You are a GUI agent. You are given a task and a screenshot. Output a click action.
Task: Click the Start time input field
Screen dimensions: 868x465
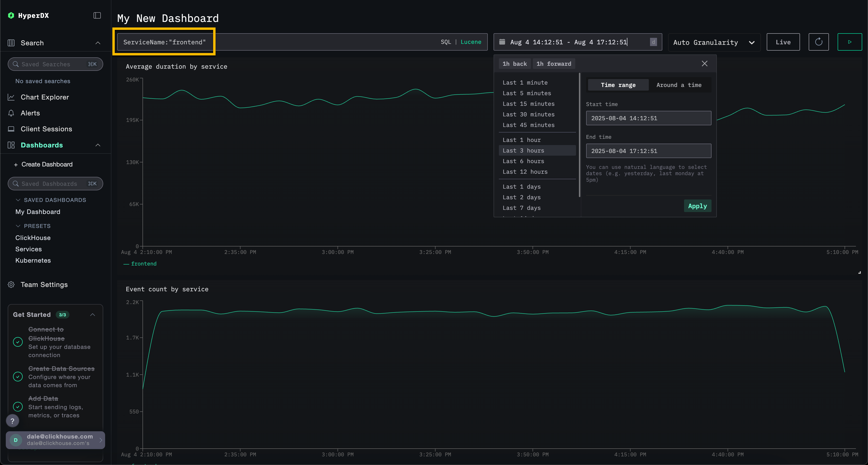648,118
